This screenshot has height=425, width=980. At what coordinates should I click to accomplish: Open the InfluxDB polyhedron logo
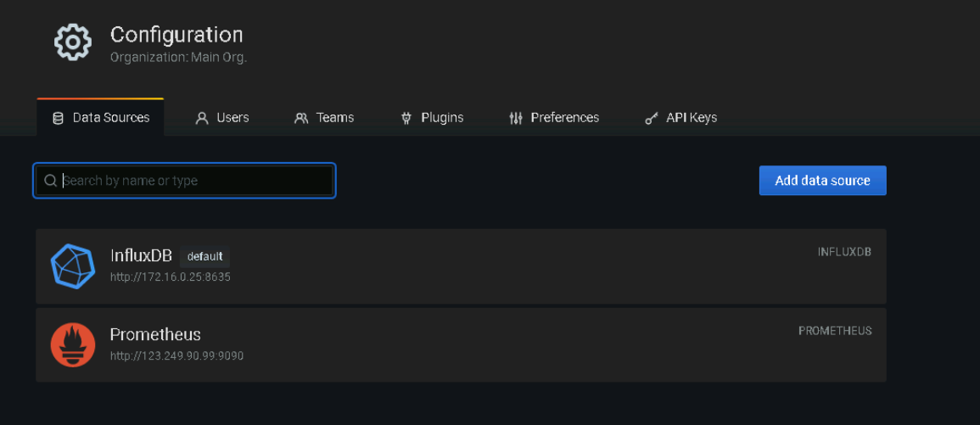73,266
